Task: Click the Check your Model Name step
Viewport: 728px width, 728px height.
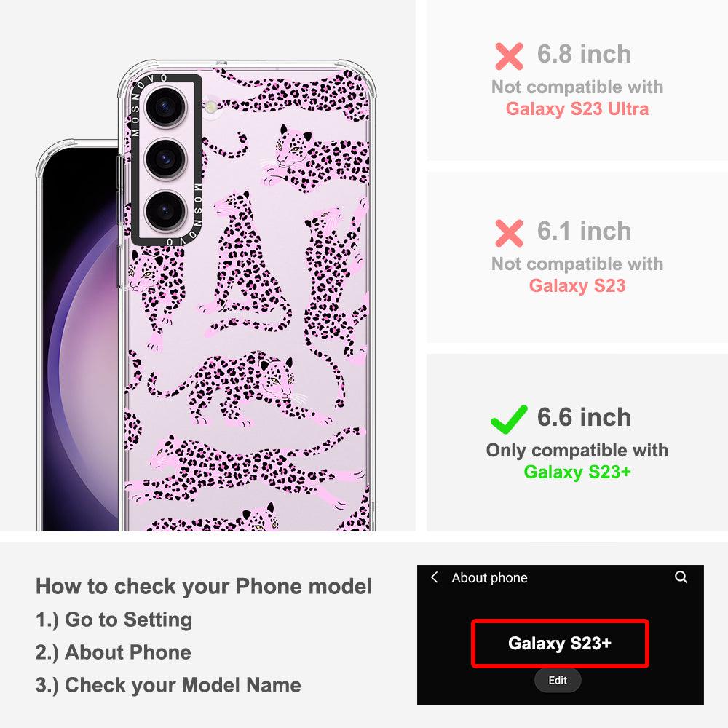Action: coord(168,685)
